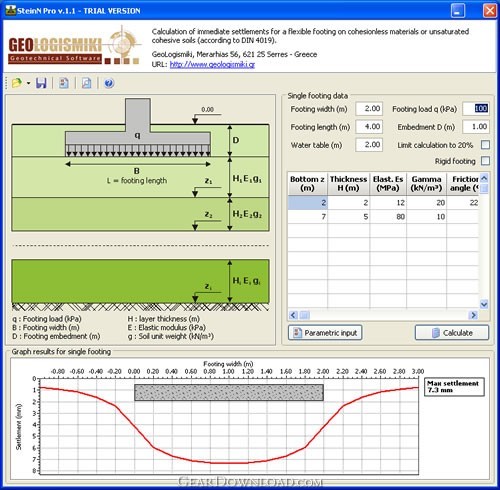500x490 pixels.
Task: Run the Calculate button
Action: tap(452, 333)
